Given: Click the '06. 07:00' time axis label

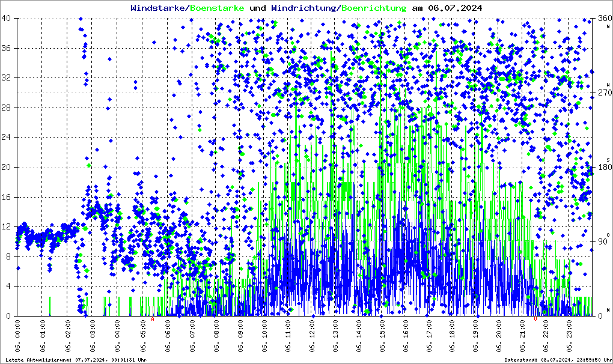Looking at the screenshot, I should [x=192, y=336].
